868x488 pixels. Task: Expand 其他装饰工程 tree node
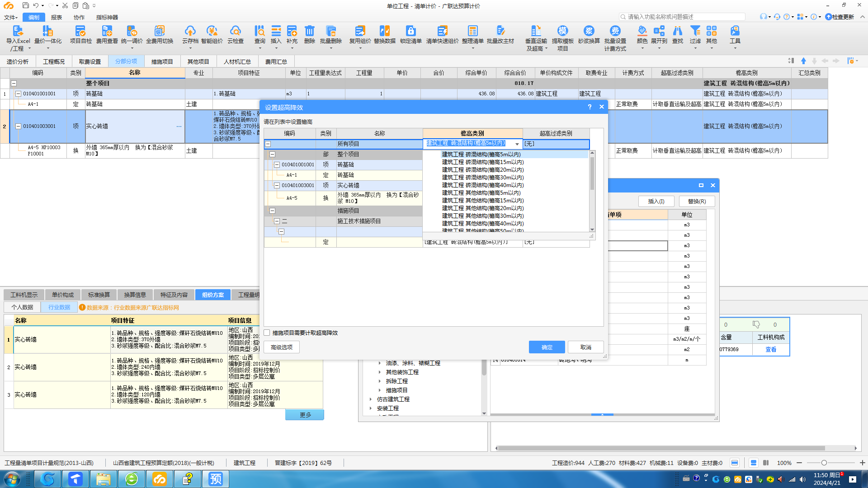[380, 372]
